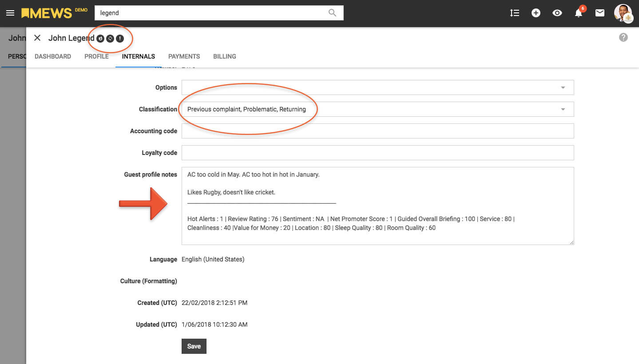Switch to the Dashboard tab

pos(53,56)
